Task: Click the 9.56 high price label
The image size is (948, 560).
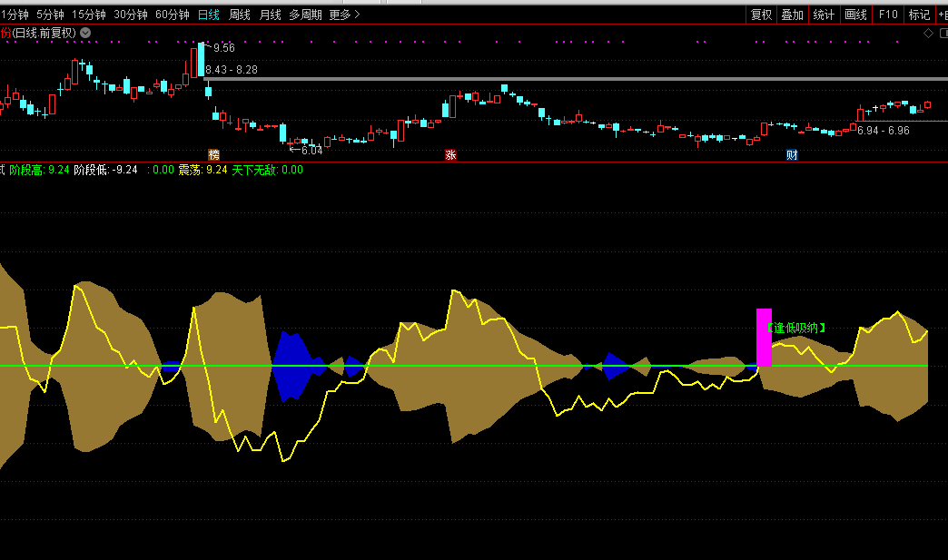Action: pyautogui.click(x=224, y=47)
